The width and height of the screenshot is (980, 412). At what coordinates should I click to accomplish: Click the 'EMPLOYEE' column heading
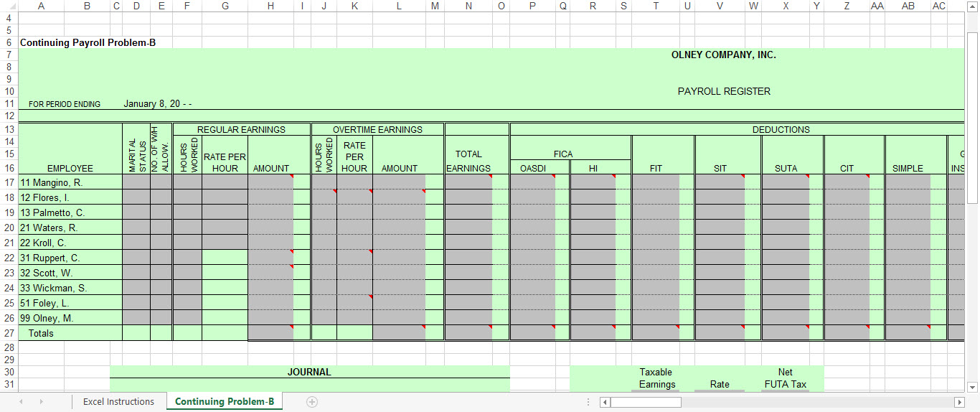pos(70,169)
